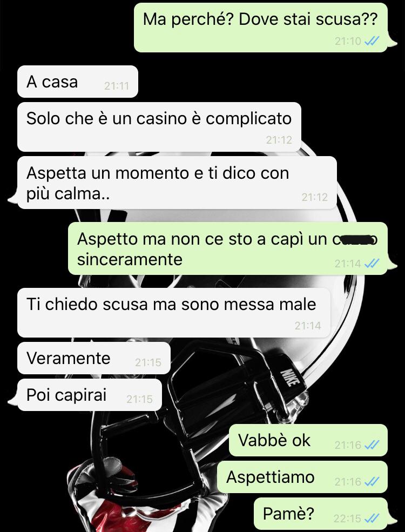The height and width of the screenshot is (532, 405).
Task: Tap the read ticks on the "Vabbè ok" message
Action: click(372, 445)
